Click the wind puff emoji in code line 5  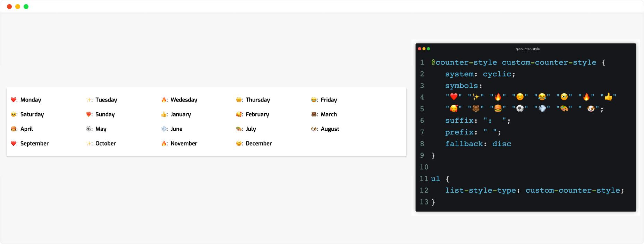click(x=542, y=109)
